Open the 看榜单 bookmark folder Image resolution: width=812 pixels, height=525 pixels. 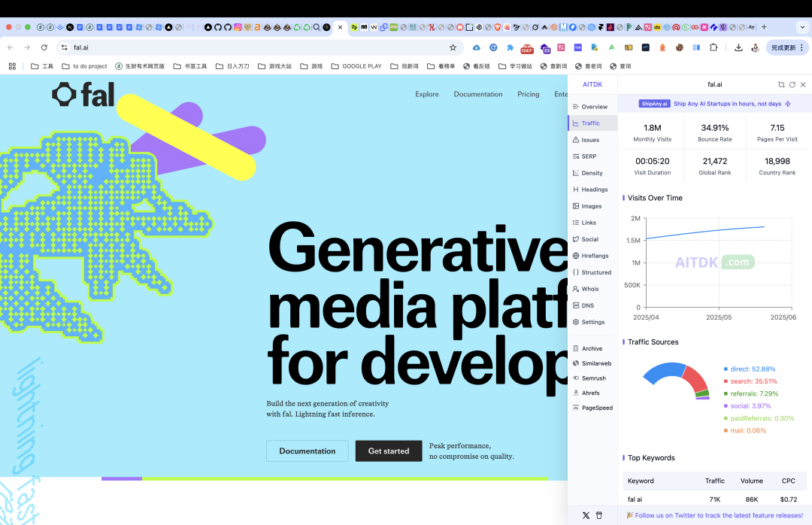[441, 66]
